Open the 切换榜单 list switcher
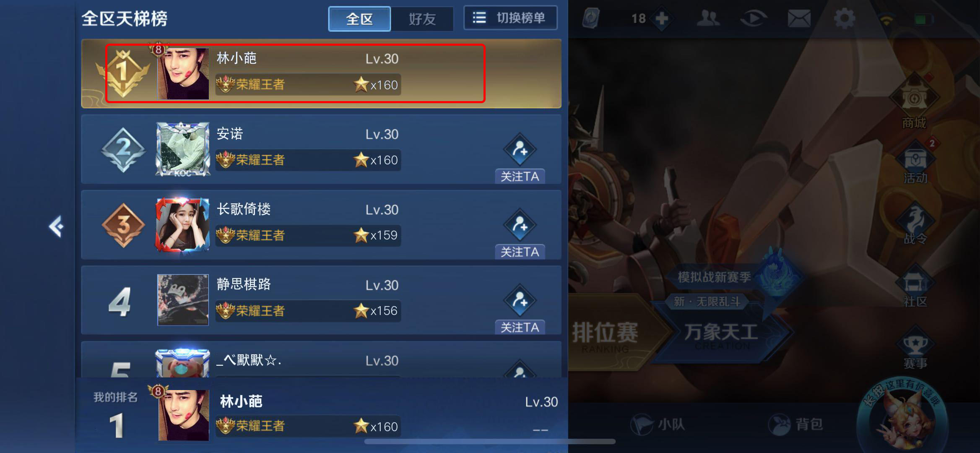The height and width of the screenshot is (453, 980). [510, 18]
